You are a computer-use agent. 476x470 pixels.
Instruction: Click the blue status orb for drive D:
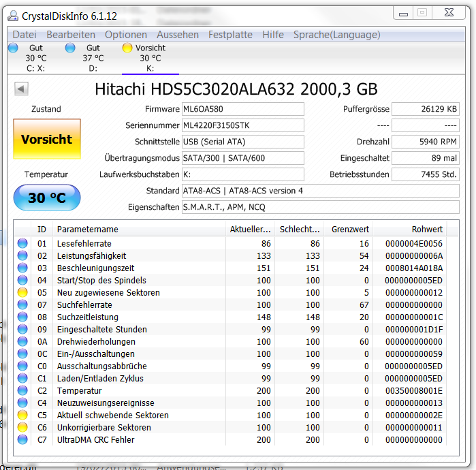[x=70, y=48]
